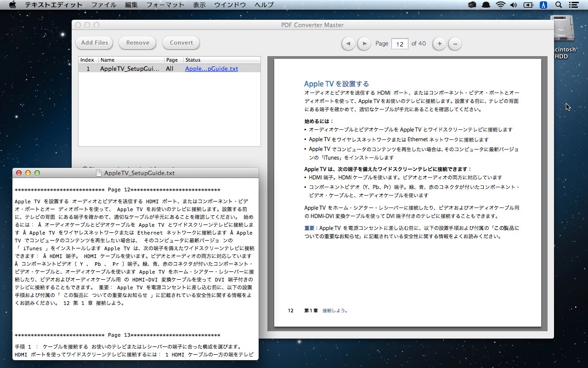Click the 'All' page cell in the file row
Screen dimensions: 588x368
tap(170, 69)
